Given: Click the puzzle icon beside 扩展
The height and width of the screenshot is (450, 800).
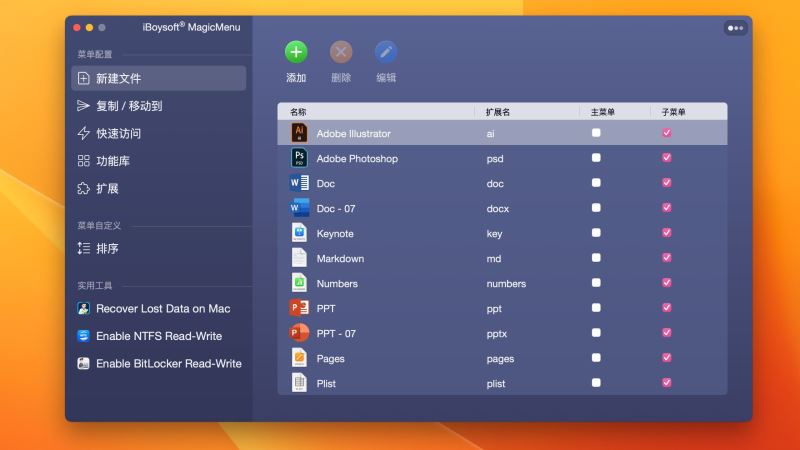Looking at the screenshot, I should [x=83, y=188].
